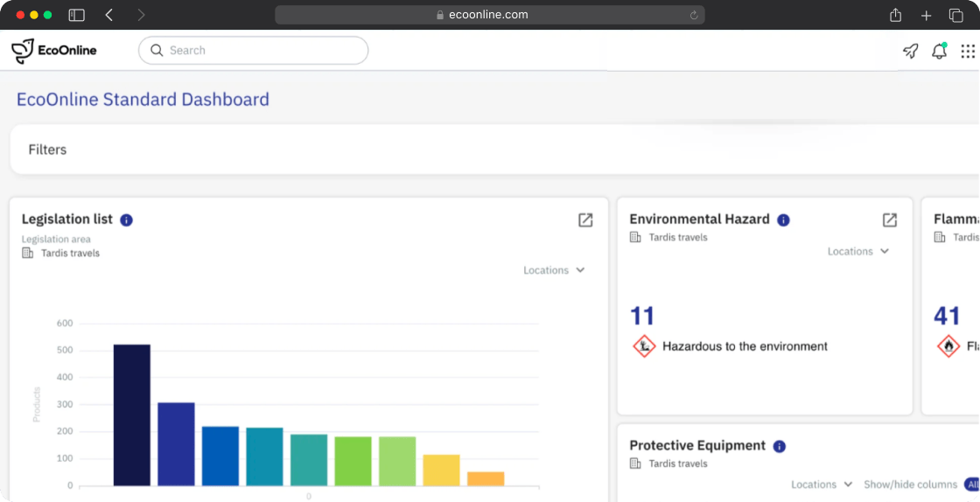Click 'Hazardous to the environment' label
Screen dimensions: 980x502
tap(745, 346)
